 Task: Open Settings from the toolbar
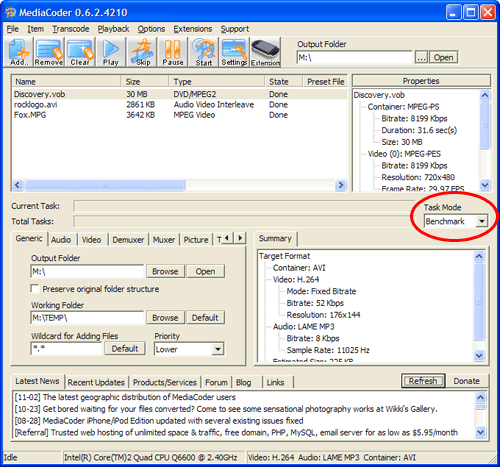[234, 52]
